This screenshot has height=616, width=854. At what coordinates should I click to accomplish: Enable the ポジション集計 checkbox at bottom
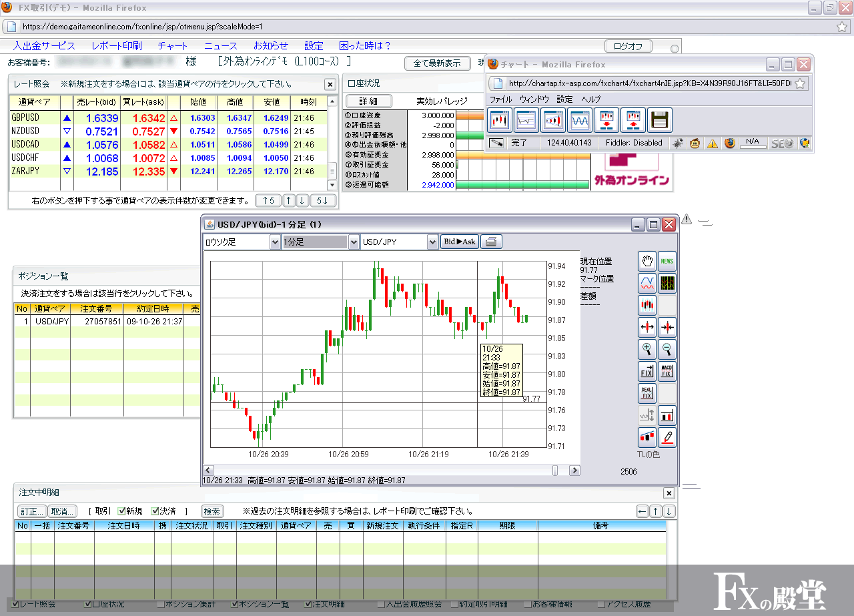tap(161, 605)
